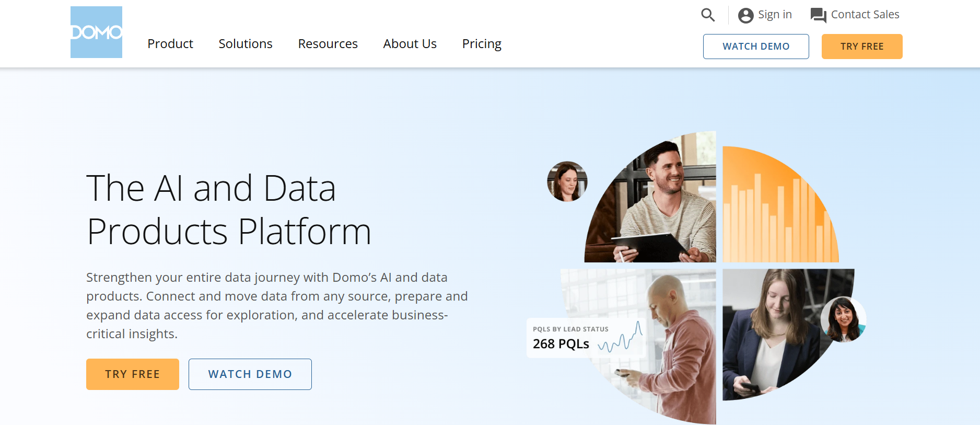Click the Contact Sales link text

[865, 15]
